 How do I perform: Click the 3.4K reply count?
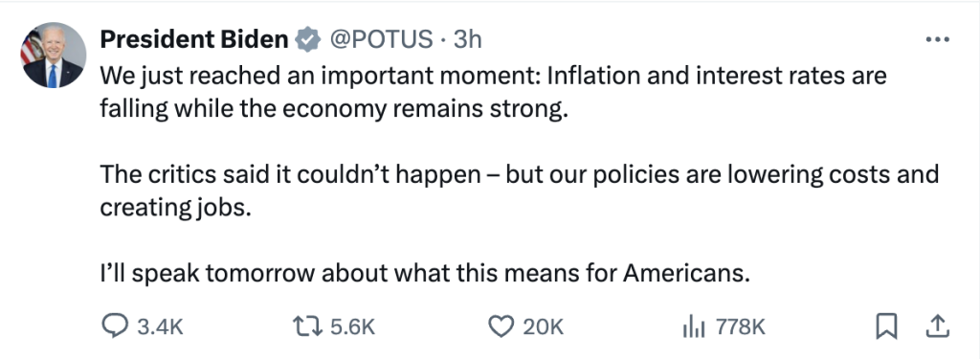[160, 327]
